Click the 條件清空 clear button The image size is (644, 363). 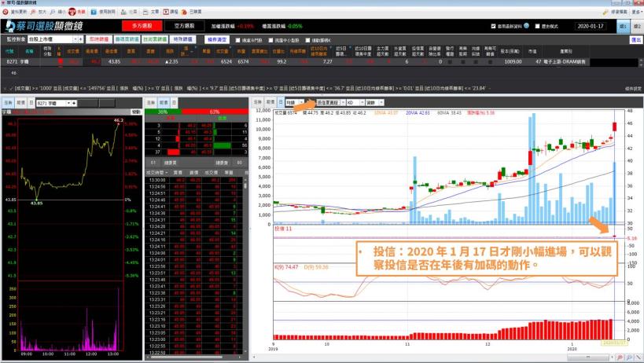coord(217,39)
